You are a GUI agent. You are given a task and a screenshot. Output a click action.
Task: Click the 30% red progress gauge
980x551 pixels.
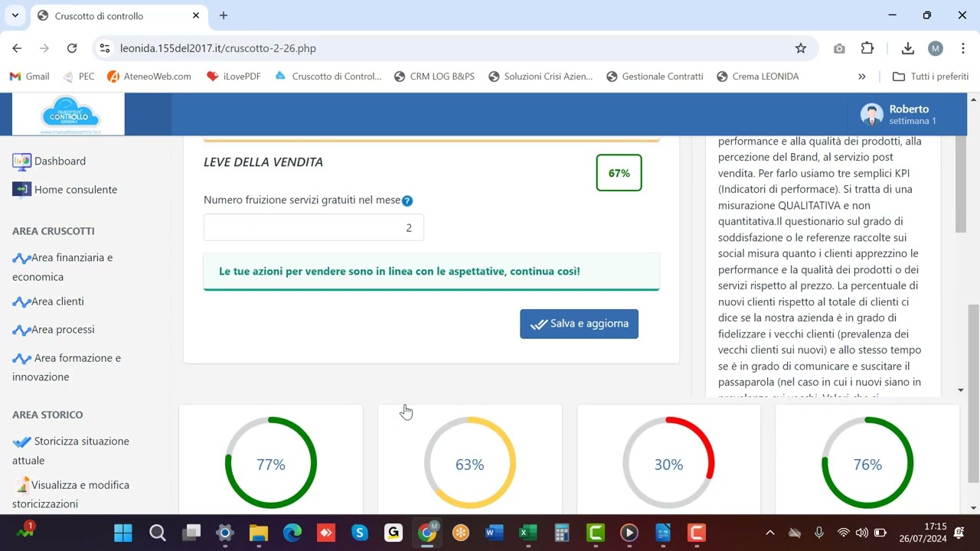668,463
